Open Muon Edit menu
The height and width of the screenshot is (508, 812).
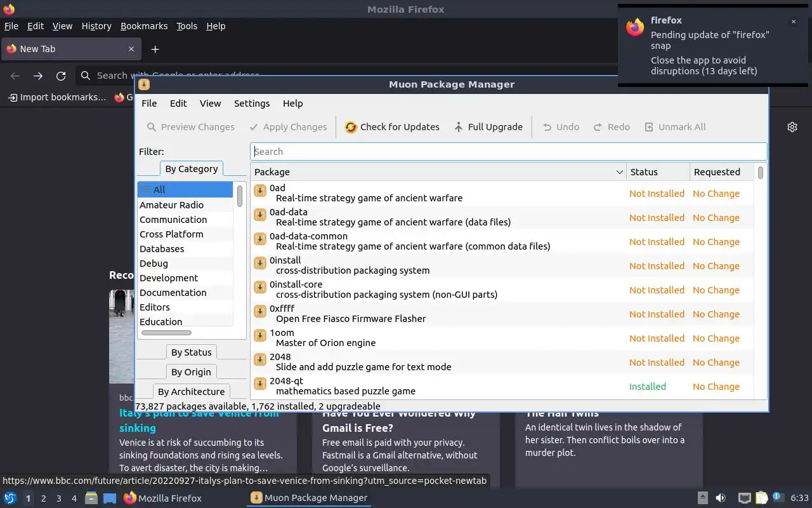click(x=178, y=104)
